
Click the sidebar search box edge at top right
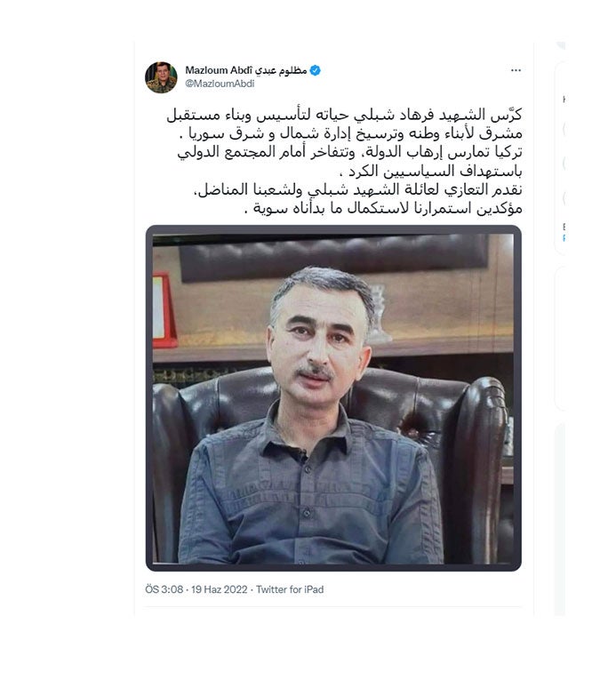[x=561, y=45]
